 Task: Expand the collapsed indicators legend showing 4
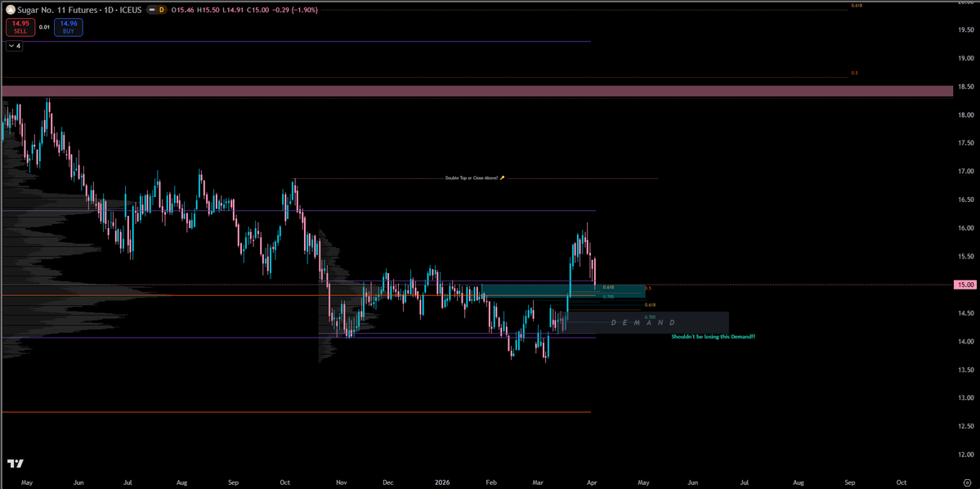click(x=15, y=46)
